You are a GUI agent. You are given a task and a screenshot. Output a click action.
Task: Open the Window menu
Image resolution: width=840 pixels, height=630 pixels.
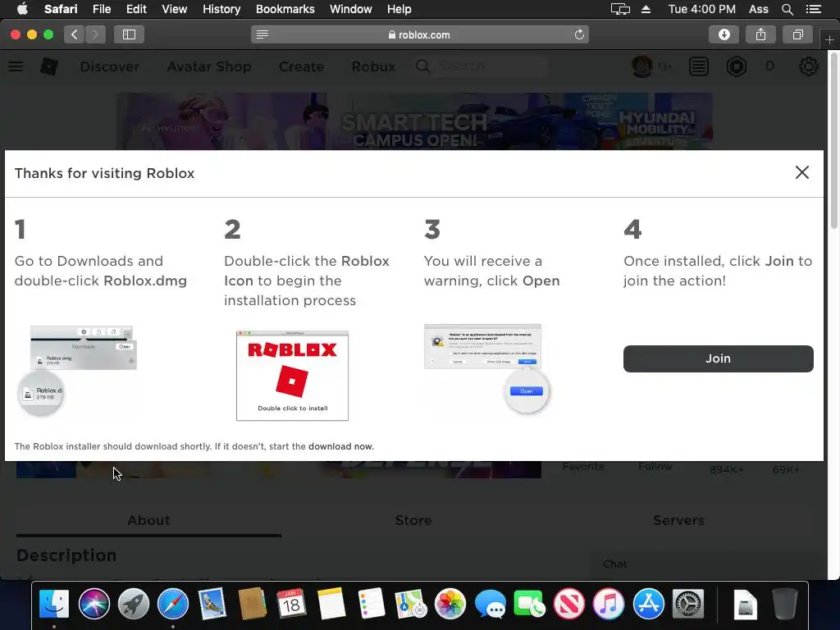[x=350, y=9]
